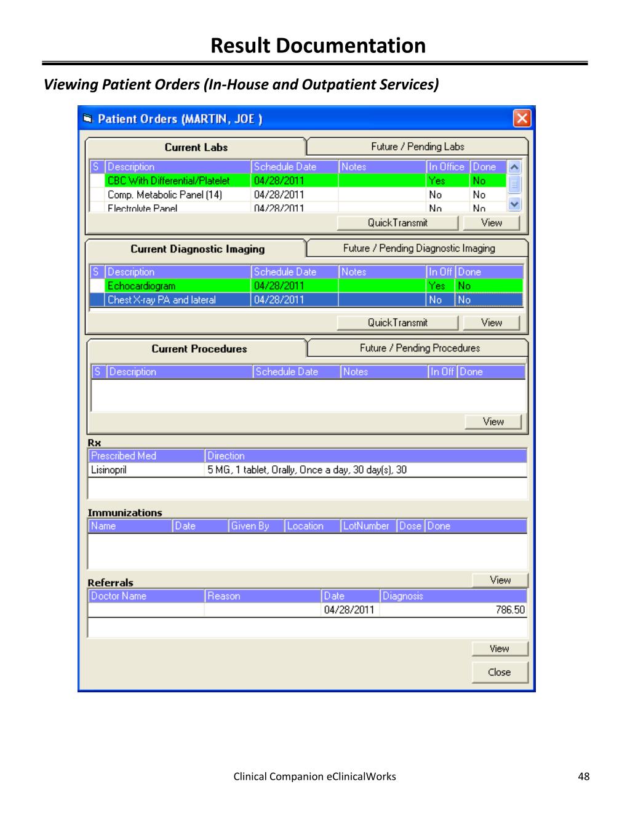Viewport: 630px width, 840px height.
Task: Switch to Future / Pending Labs tab
Action: click(417, 146)
